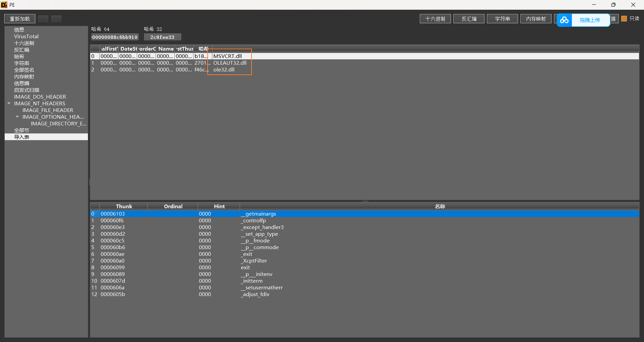Click the 哈希 64 value field
The height and width of the screenshot is (342, 644).
click(115, 37)
